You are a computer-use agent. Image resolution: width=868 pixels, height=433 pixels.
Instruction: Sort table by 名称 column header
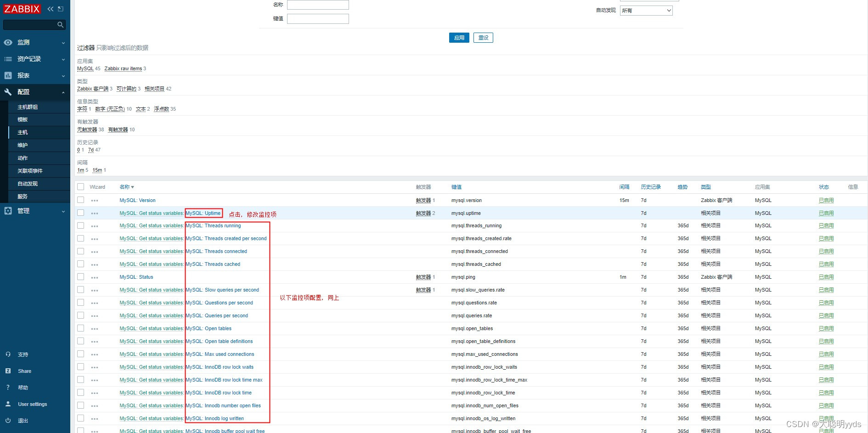click(x=127, y=187)
